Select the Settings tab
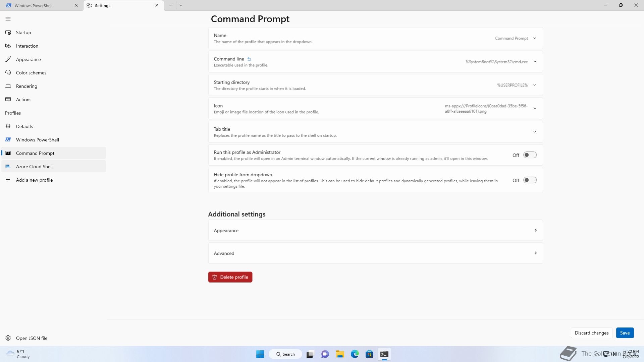The width and height of the screenshot is (644, 362). click(x=124, y=5)
